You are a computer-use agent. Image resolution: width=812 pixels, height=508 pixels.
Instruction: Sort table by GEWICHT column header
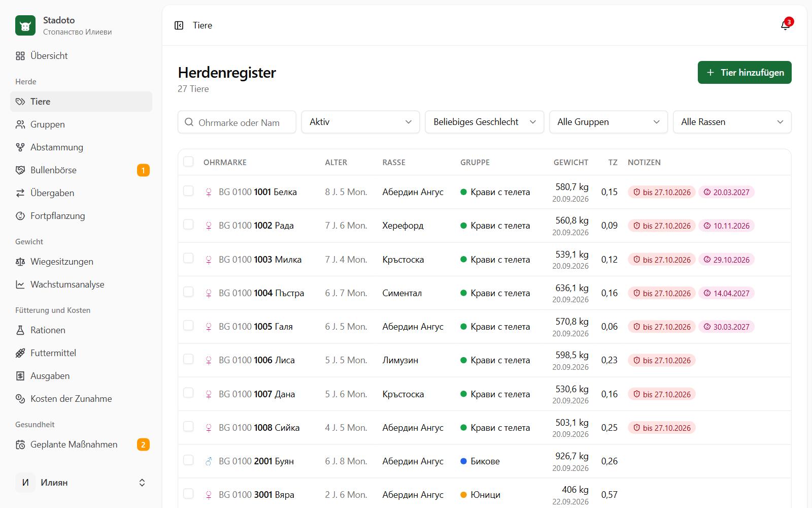[x=570, y=163]
